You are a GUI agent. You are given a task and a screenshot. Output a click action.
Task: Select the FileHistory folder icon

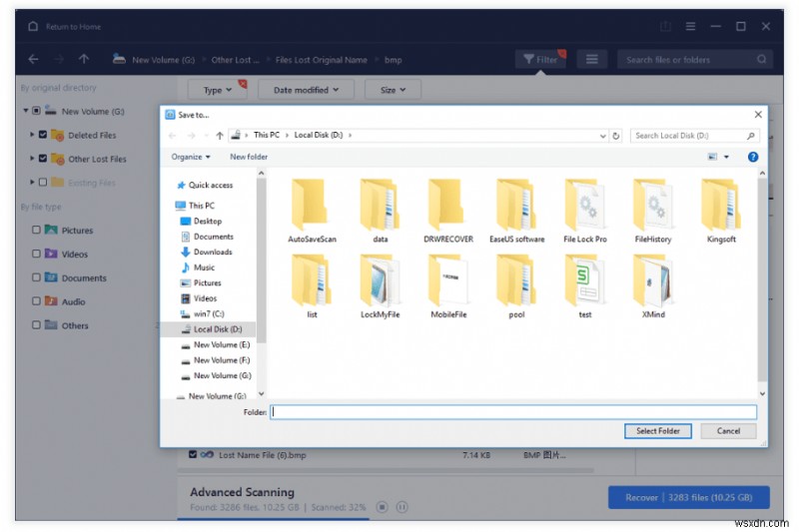(653, 205)
